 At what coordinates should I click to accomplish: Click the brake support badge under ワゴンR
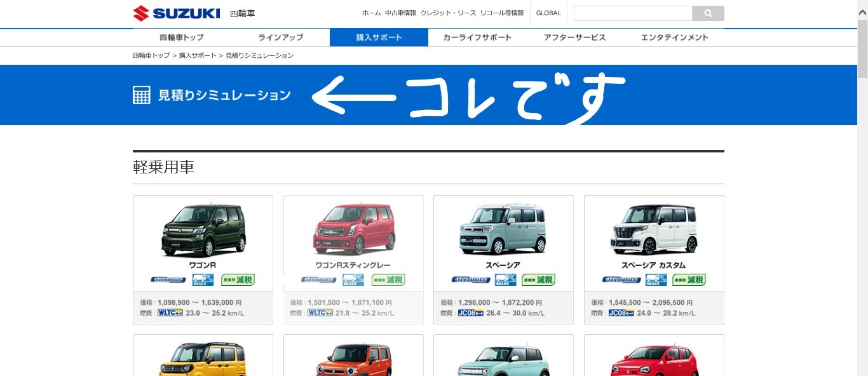coord(203,279)
